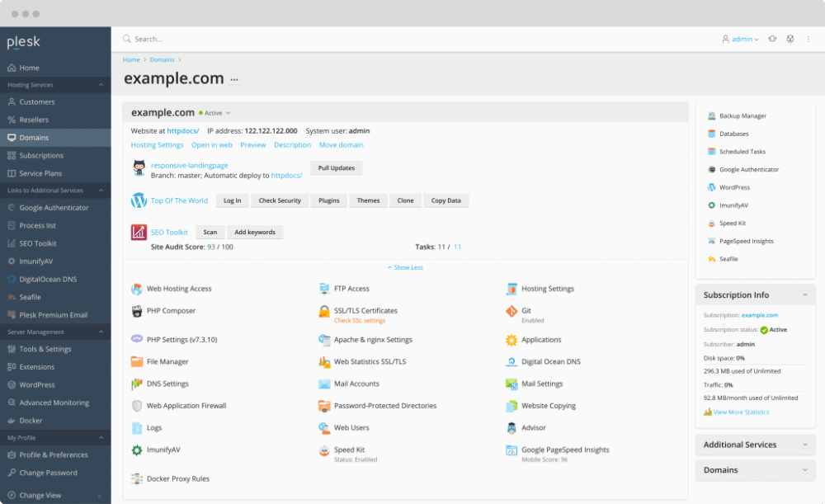Expand the Additional Services panel
The height and width of the screenshot is (504, 825).
point(805,445)
